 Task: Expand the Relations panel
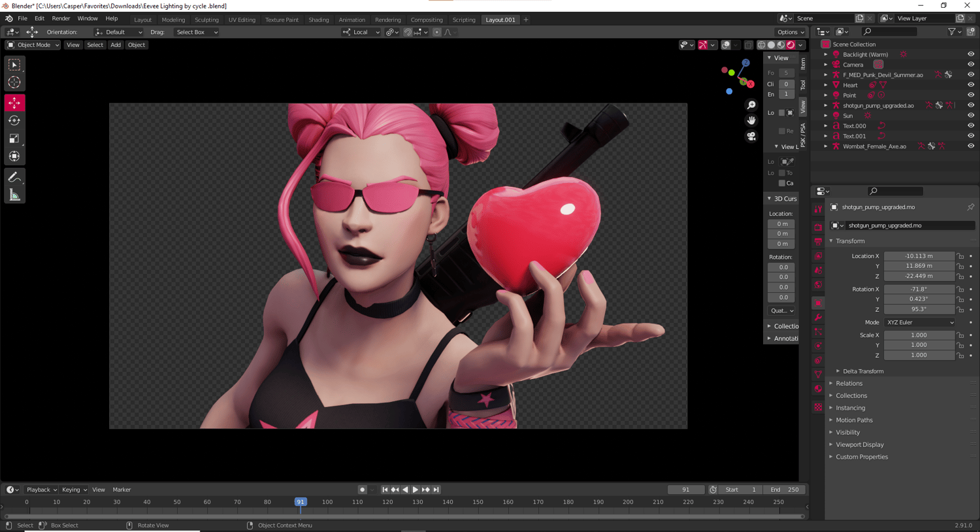pyautogui.click(x=849, y=384)
